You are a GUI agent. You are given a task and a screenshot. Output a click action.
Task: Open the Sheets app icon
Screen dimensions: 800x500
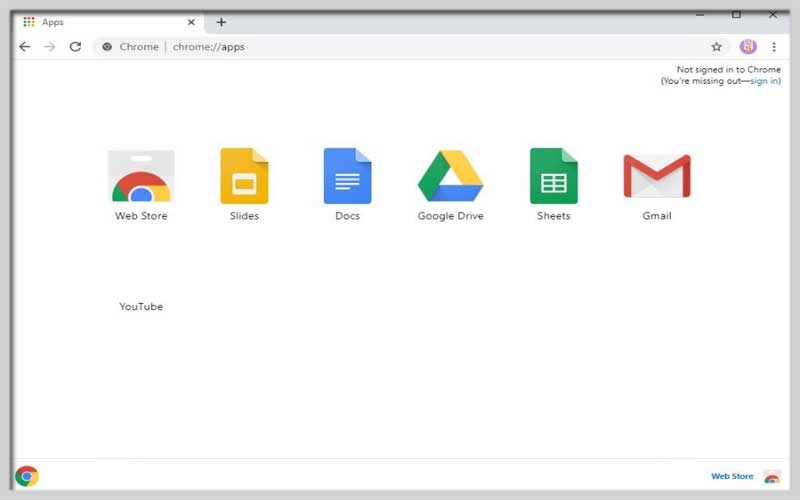tap(554, 176)
